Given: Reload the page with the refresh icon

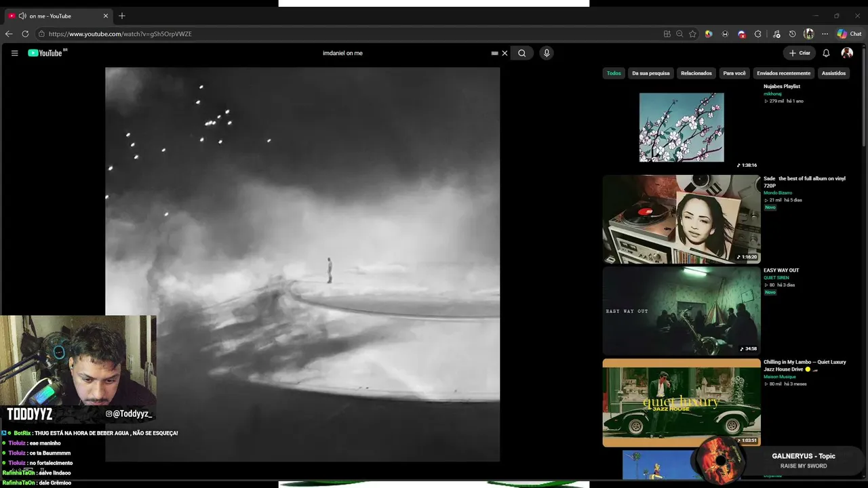Looking at the screenshot, I should pyautogui.click(x=25, y=34).
